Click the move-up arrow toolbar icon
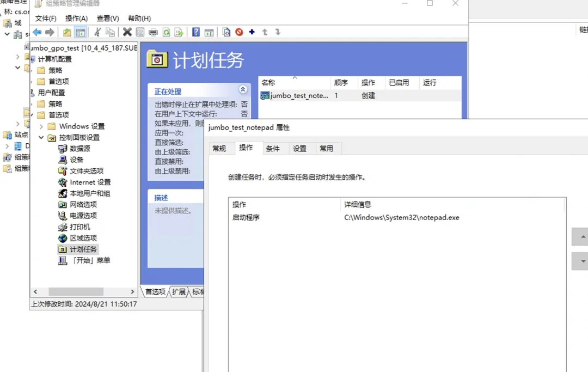The image size is (588, 372). 264,32
